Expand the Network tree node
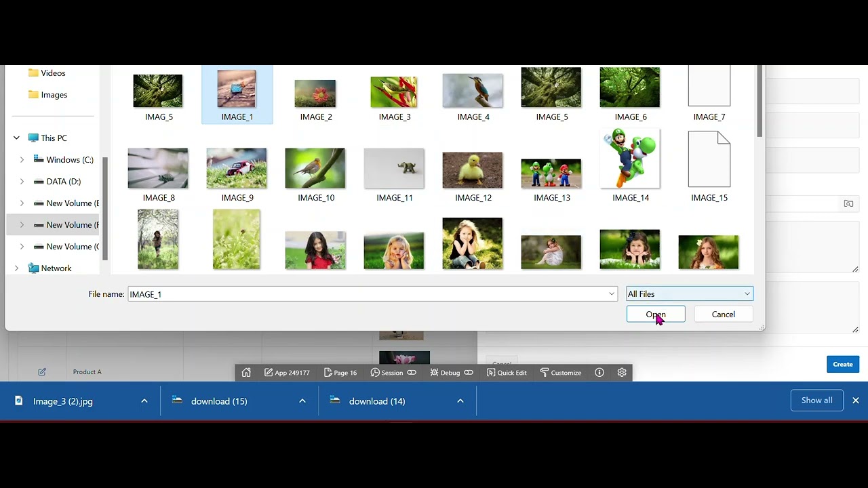This screenshot has width=868, height=488. click(x=16, y=268)
